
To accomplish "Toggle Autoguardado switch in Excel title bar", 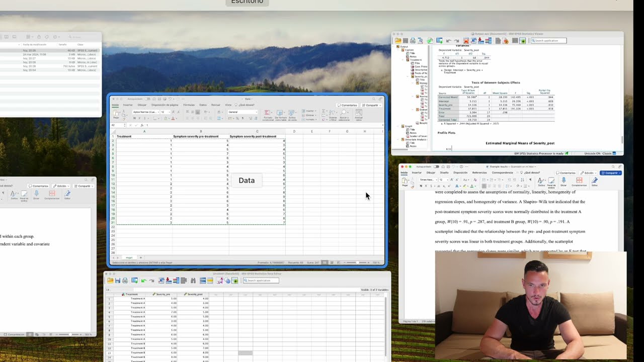I will 147,99.
